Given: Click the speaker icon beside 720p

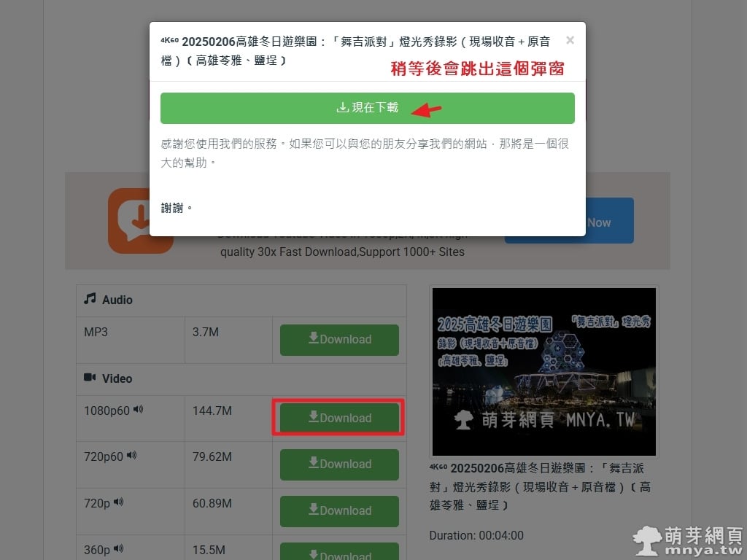Looking at the screenshot, I should [x=118, y=502].
